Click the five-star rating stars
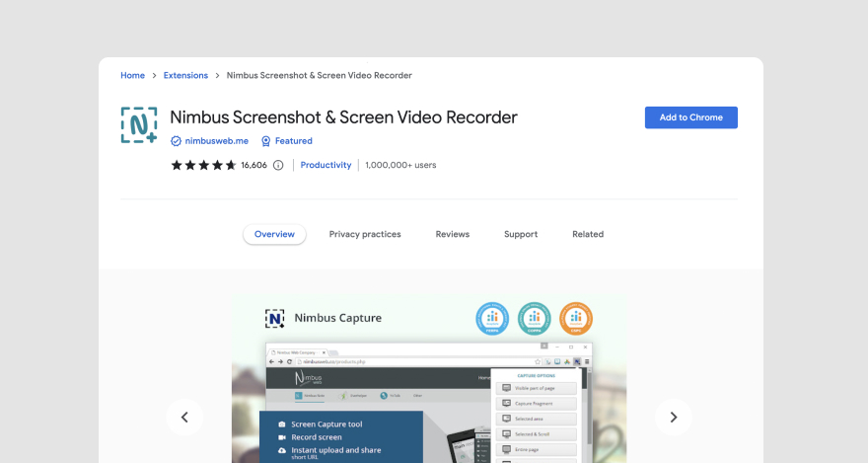This screenshot has width=868, height=463. pos(204,165)
